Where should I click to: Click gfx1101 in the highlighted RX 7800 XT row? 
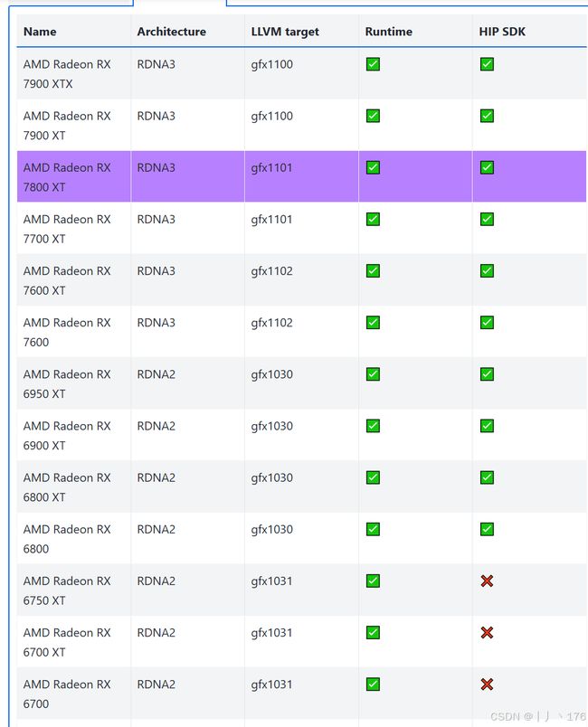(x=271, y=168)
